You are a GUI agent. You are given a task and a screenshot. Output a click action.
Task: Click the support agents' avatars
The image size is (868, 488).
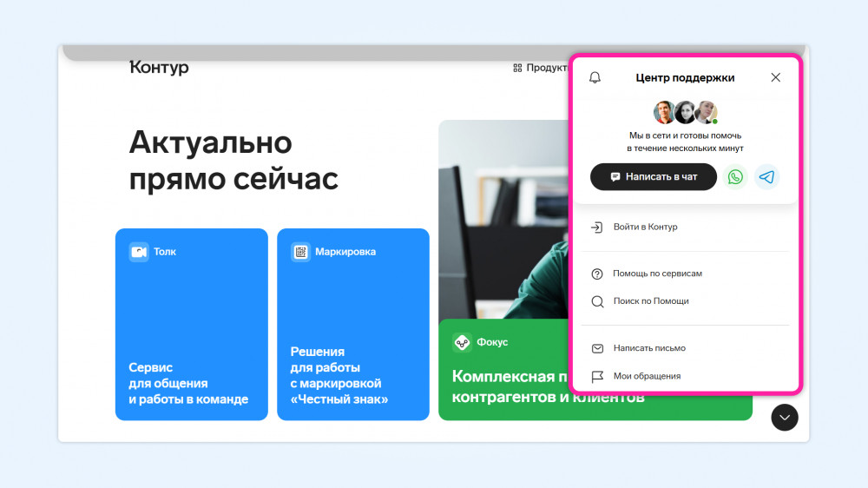point(686,112)
